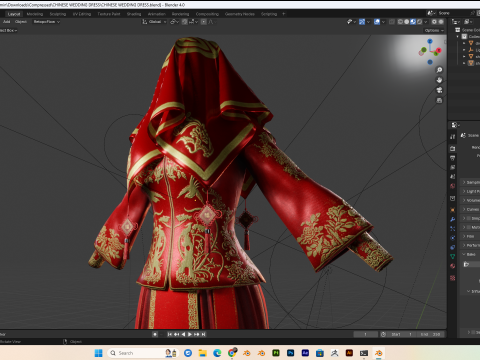Select wireframe viewport shading
Screen dimensions: 480x360
click(x=400, y=22)
